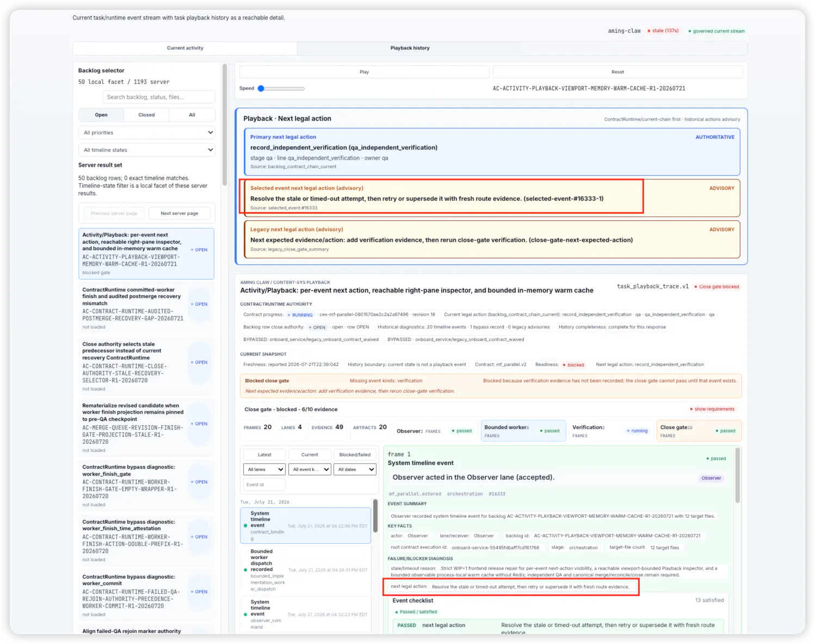Open the ContractRuntime committed-worker finish backlog card
The width and height of the screenshot is (815, 644).
click(146, 308)
